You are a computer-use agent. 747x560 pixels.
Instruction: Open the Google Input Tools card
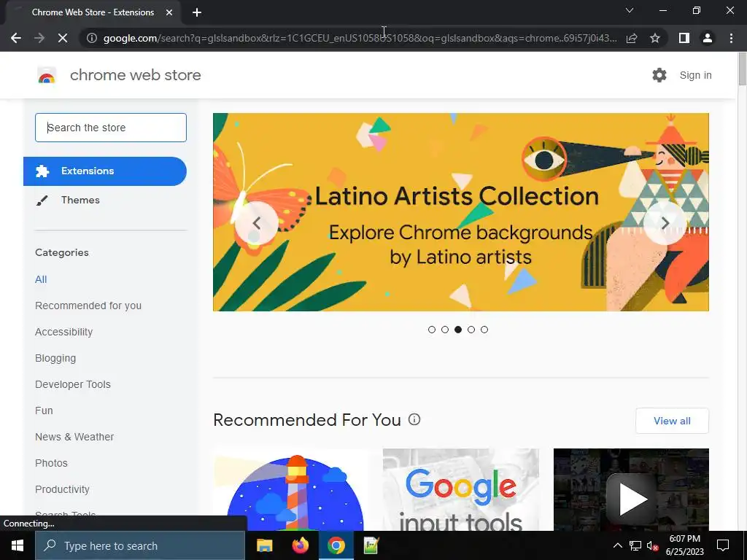[461, 489]
